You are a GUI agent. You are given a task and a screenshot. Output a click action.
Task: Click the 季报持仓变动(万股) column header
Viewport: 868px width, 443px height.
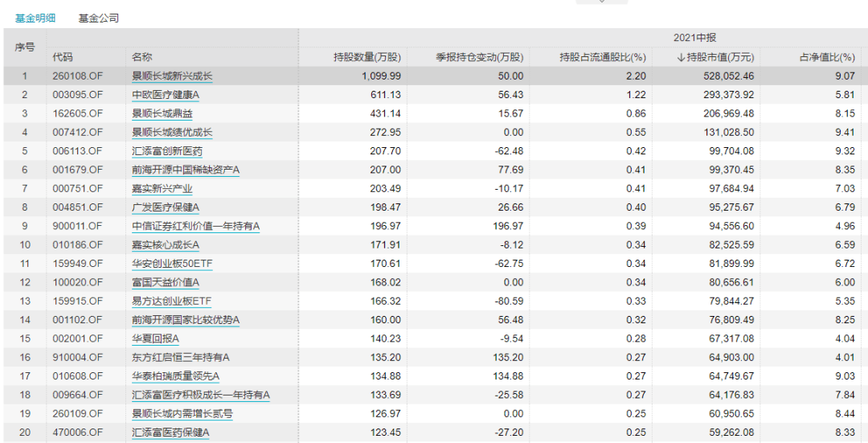point(479,57)
